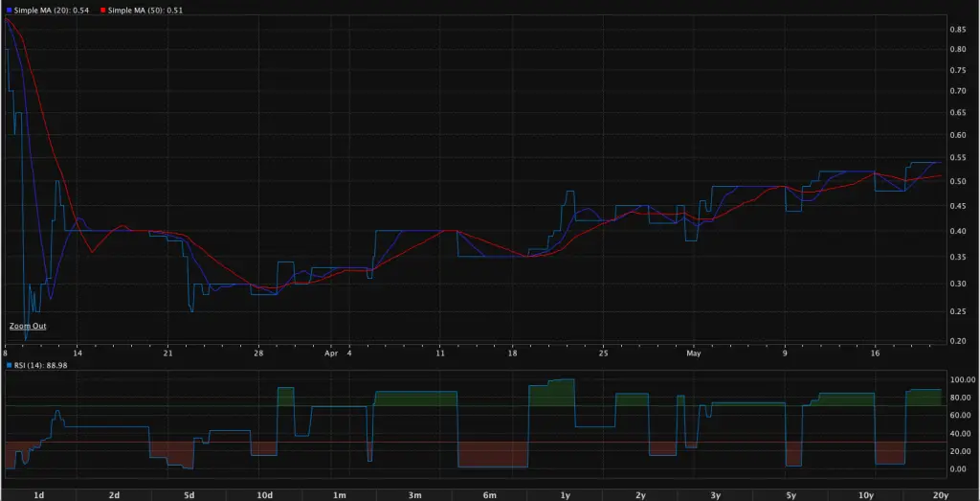Select the 3y range tab
Image resolution: width=980 pixels, height=501 pixels.
(x=716, y=494)
